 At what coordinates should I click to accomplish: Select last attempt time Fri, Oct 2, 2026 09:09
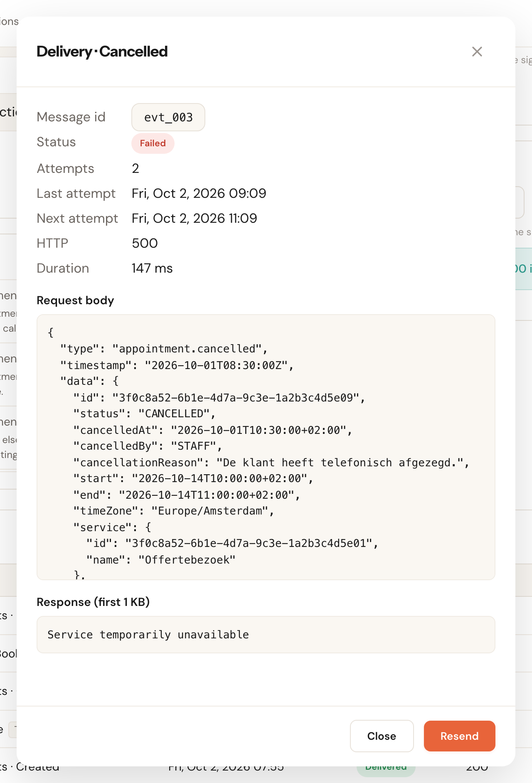tap(199, 193)
